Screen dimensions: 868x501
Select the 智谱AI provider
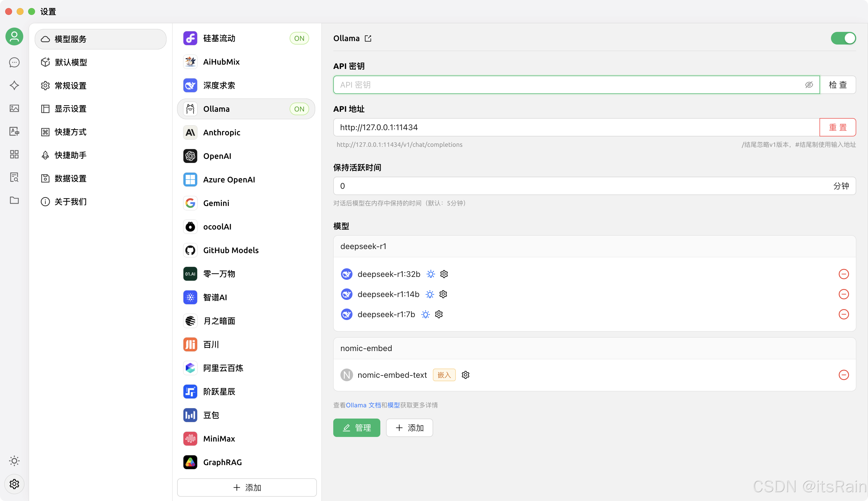tap(246, 297)
